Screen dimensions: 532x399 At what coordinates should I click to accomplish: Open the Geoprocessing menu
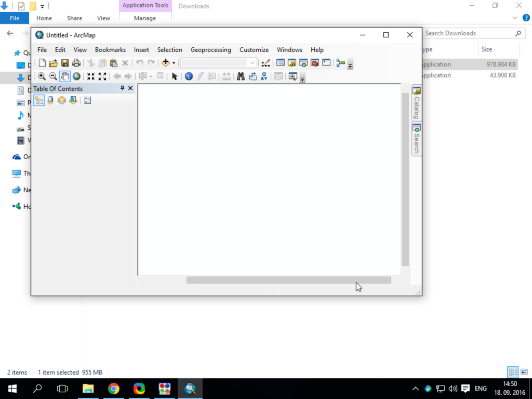pyautogui.click(x=211, y=50)
